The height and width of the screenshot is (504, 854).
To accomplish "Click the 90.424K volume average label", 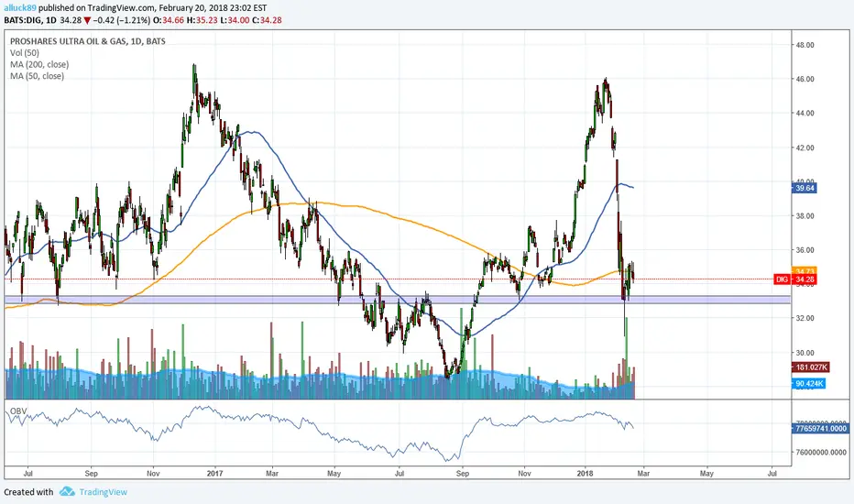I will (x=809, y=384).
